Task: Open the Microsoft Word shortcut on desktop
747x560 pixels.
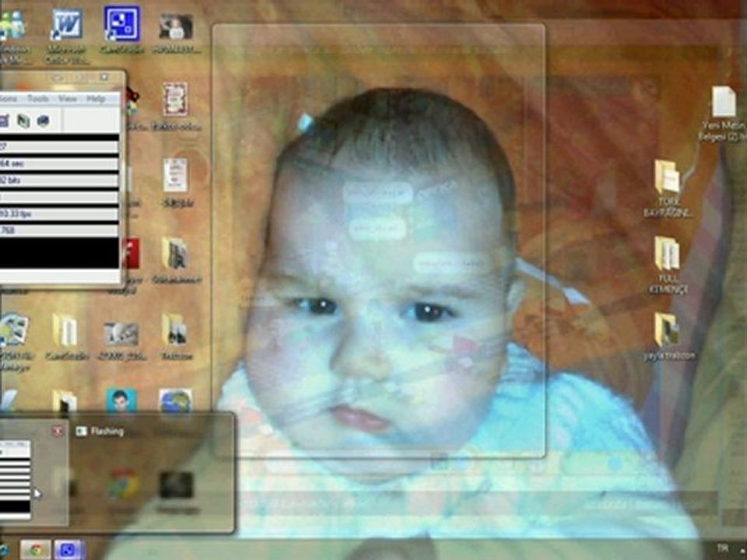Action: point(67,25)
